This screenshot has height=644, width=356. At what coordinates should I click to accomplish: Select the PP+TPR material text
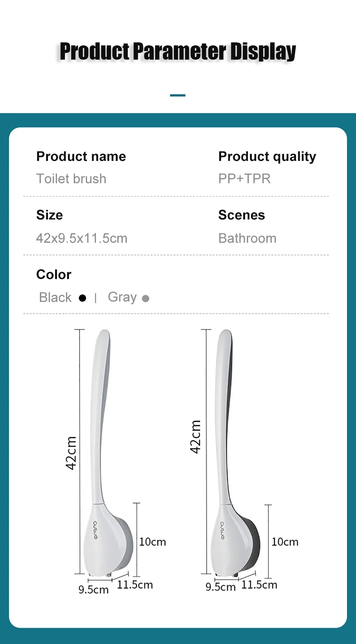click(x=244, y=179)
